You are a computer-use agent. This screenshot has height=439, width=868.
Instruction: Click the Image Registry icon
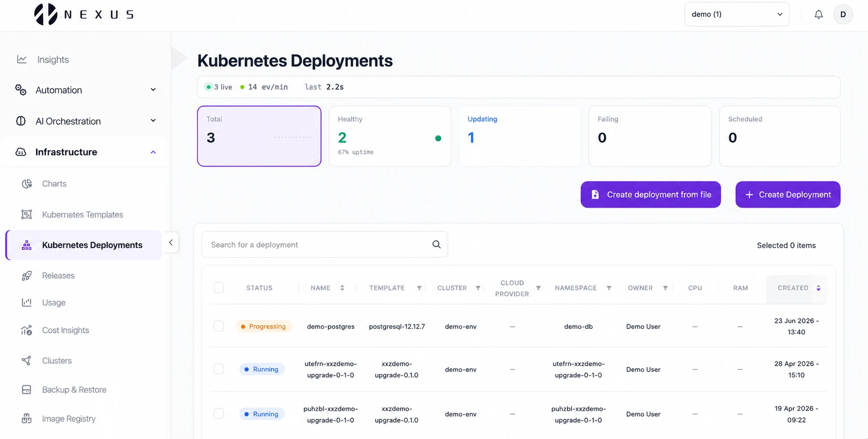coord(27,419)
